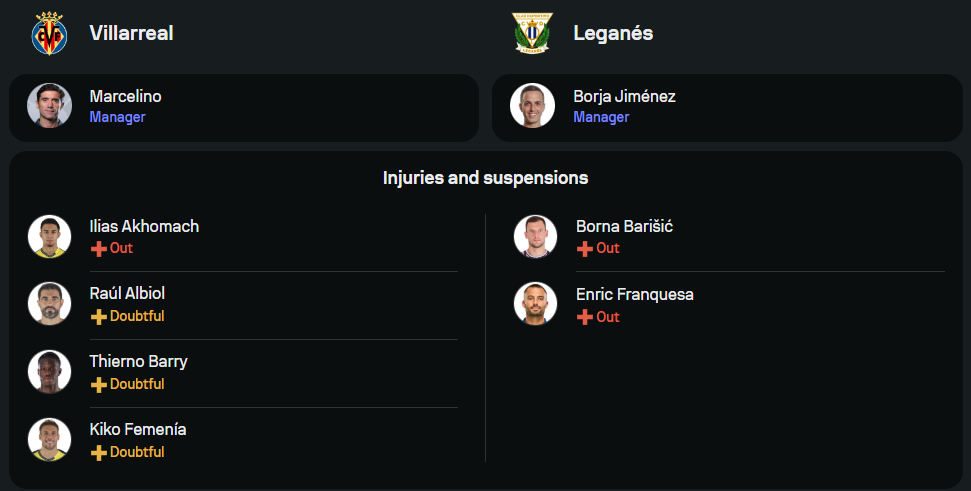Click the Doubtful cross icon for Kiko Femenía
This screenshot has height=491, width=971.
point(98,452)
